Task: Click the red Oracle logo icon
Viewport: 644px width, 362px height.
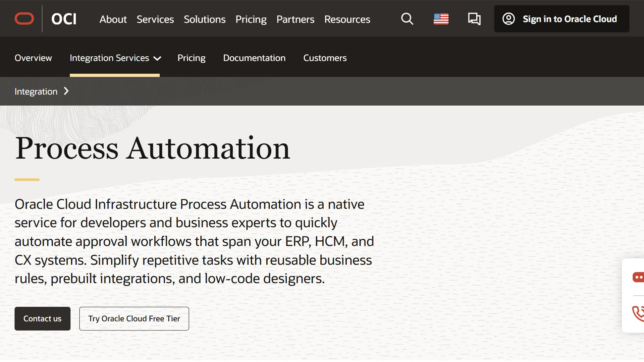Action: [x=24, y=19]
